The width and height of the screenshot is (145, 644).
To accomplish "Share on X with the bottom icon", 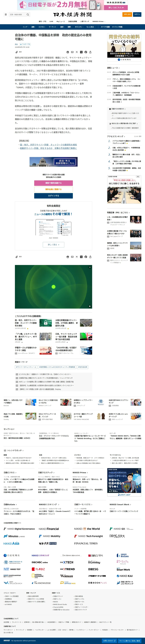I will 81,257.
